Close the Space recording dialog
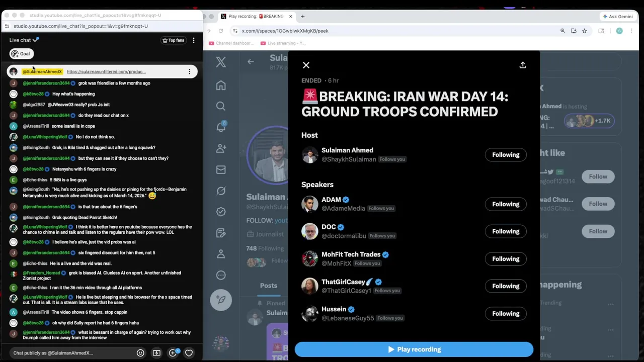This screenshot has width=644, height=362. coord(306,65)
